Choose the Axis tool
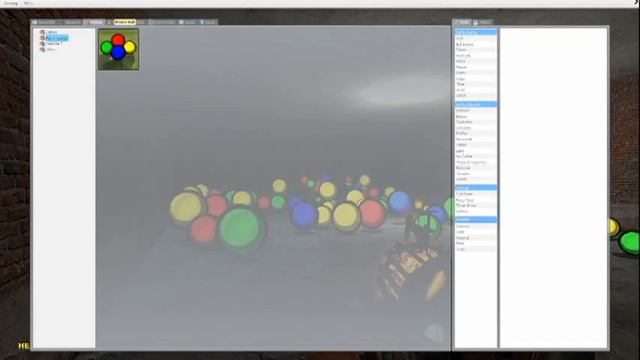 click(476, 38)
